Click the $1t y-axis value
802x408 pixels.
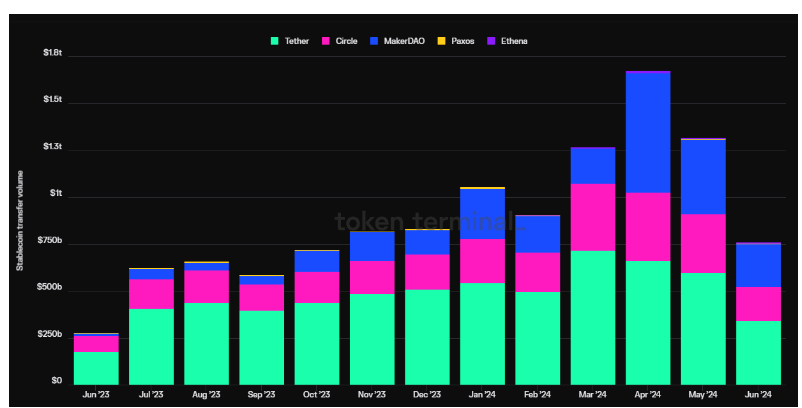56,193
